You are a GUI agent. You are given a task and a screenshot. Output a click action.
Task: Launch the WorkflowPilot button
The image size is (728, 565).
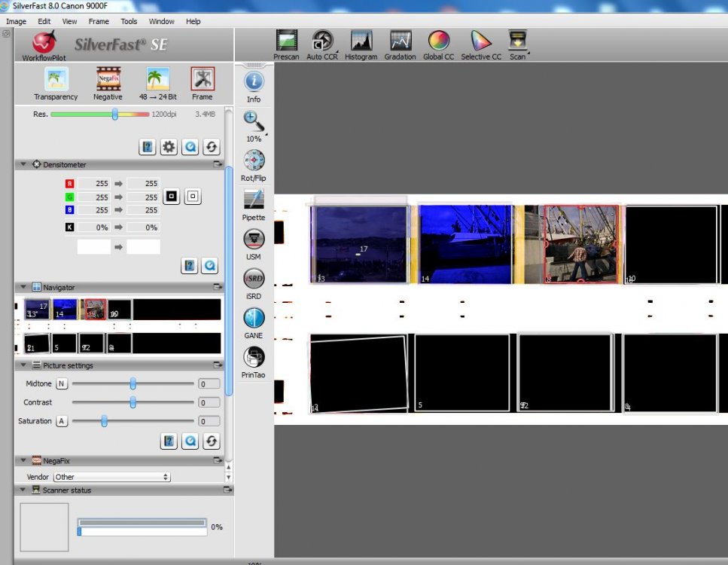(x=44, y=43)
